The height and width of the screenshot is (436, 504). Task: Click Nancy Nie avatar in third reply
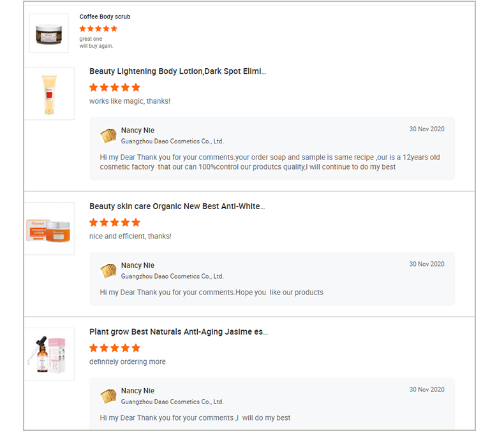click(x=108, y=396)
